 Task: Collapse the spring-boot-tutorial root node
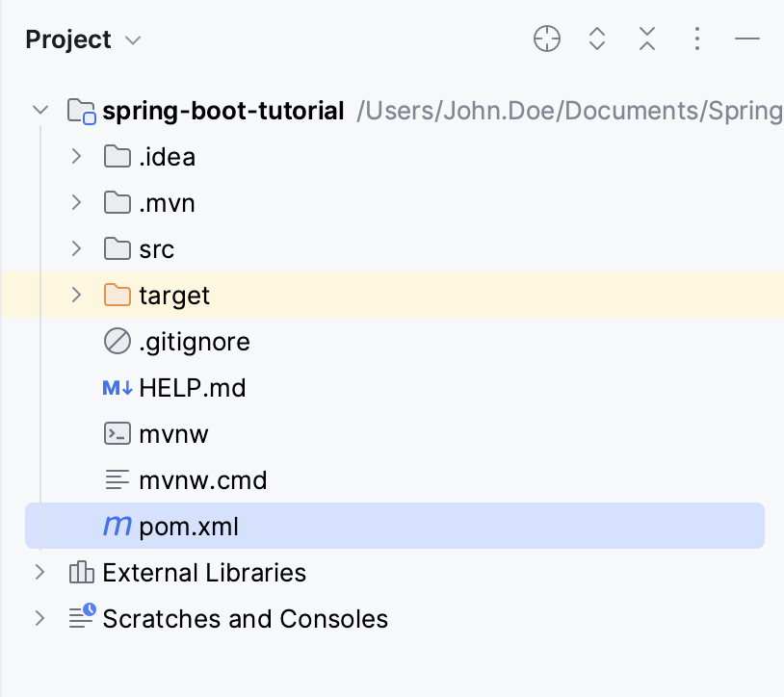pos(40,110)
